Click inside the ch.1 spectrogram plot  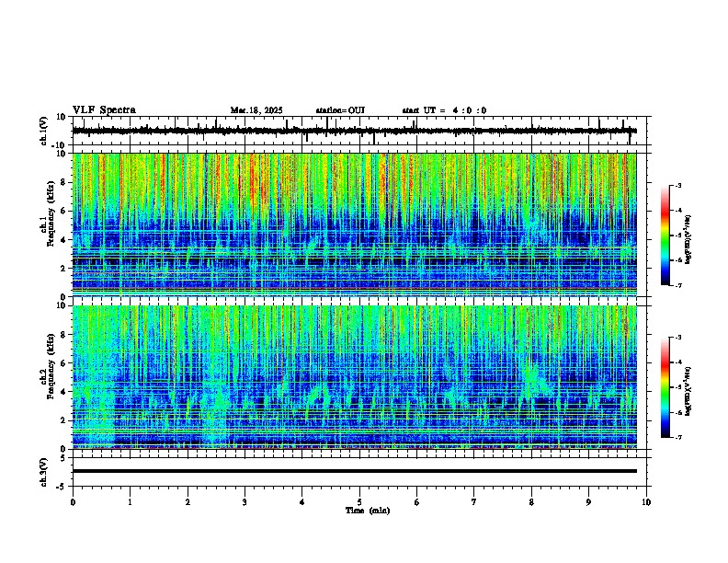(354, 224)
